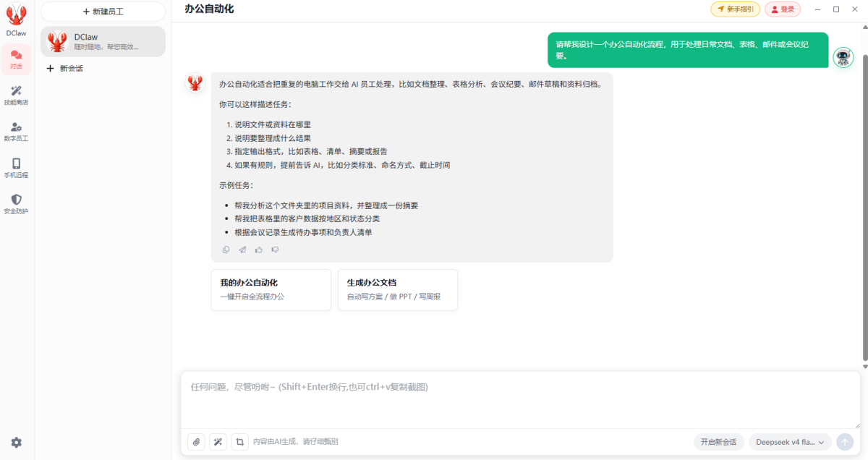Click line 根据会议记录生成待办事项和负责人清单

pyautogui.click(x=303, y=232)
